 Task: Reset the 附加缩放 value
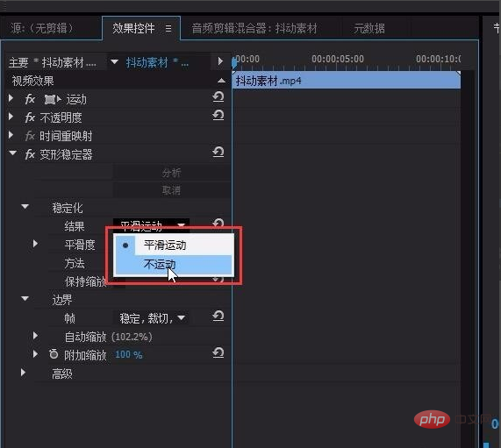(218, 353)
